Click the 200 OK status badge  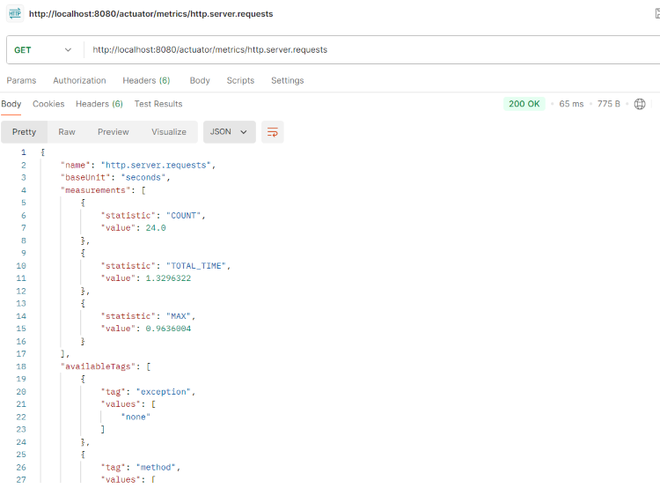[524, 104]
